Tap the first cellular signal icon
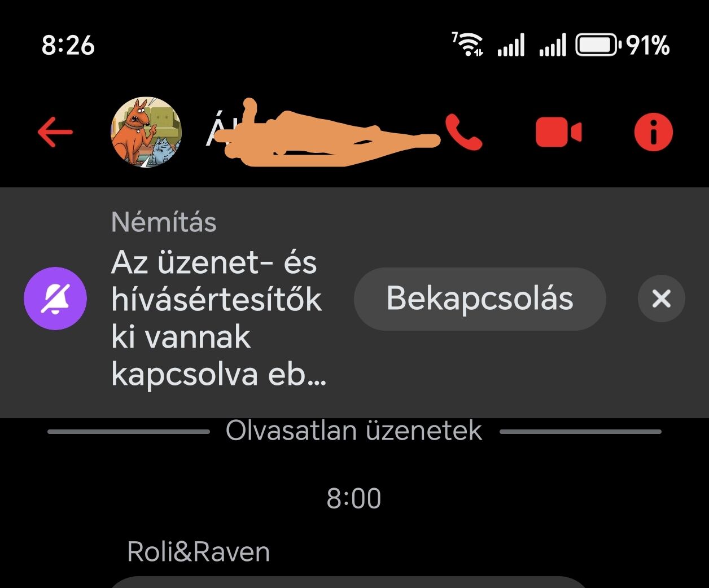 click(511, 45)
